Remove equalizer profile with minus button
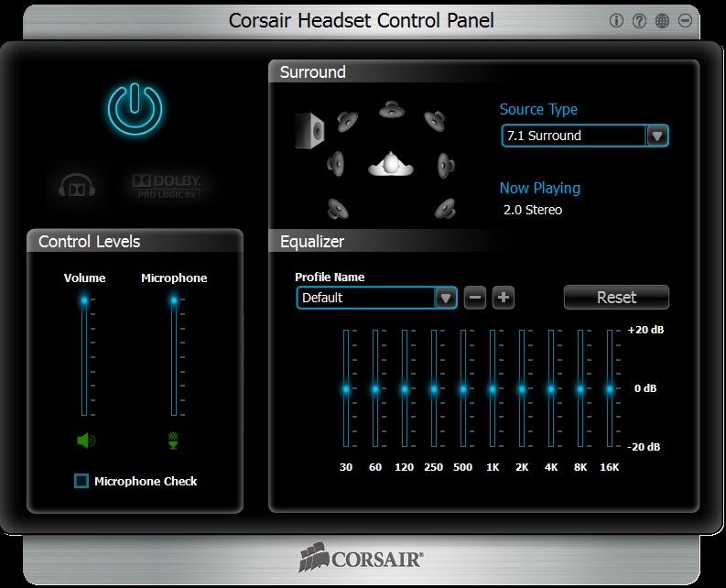Viewport: 726px width, 588px height. [x=474, y=298]
